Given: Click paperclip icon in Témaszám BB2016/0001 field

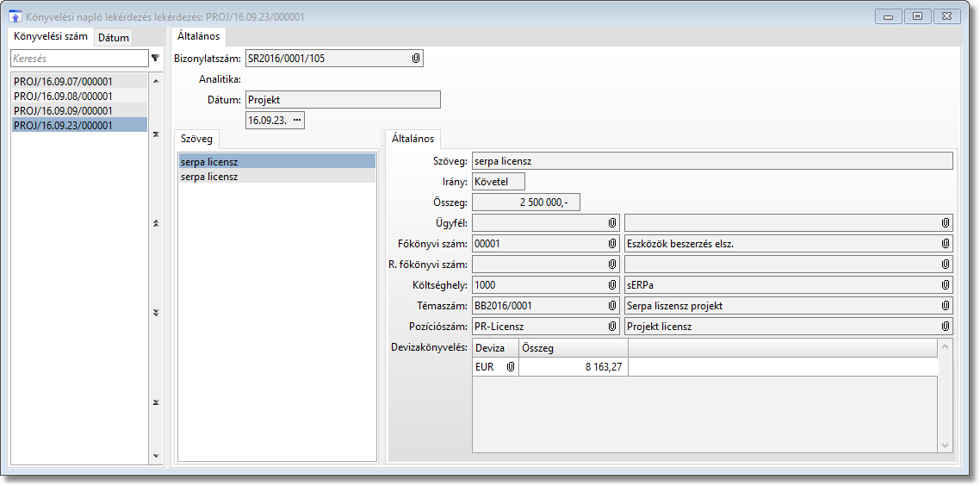Looking at the screenshot, I should pos(611,306).
